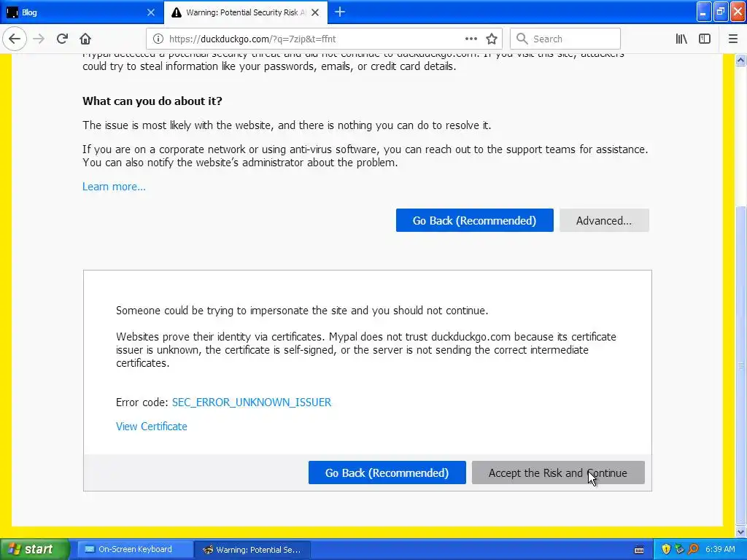The height and width of the screenshot is (560, 747).
Task: Click the safely remove hardware tray icon
Action: tap(679, 549)
